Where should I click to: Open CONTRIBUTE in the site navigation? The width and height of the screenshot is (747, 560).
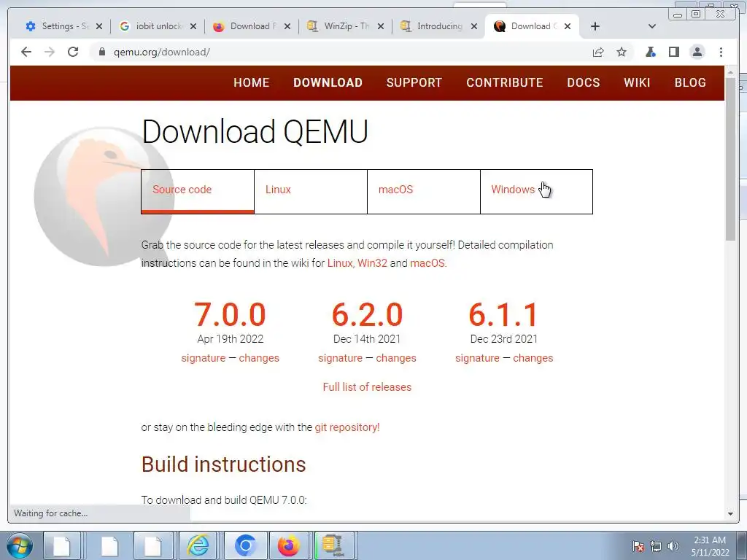[505, 82]
